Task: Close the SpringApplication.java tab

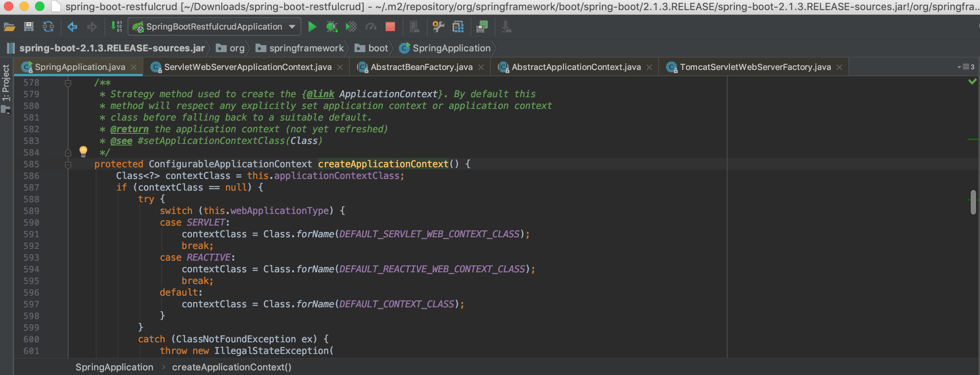Action: 134,67
